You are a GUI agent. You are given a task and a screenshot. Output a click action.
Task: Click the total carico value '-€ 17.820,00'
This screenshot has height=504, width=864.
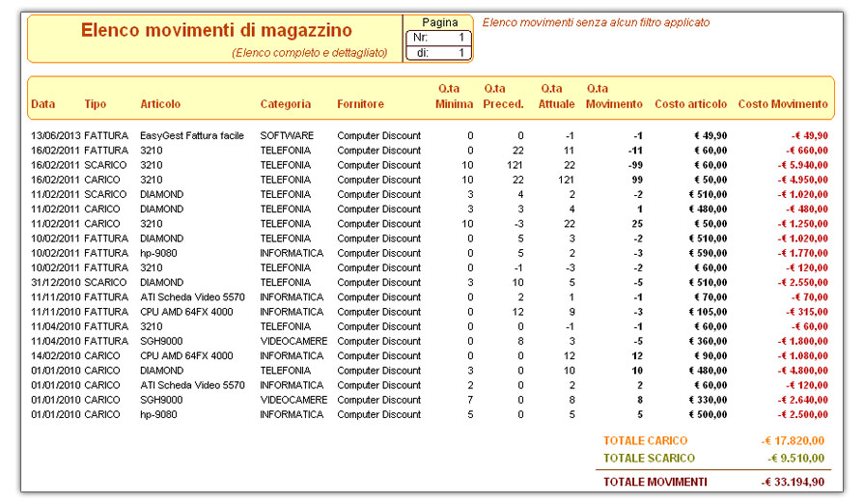pyautogui.click(x=793, y=440)
